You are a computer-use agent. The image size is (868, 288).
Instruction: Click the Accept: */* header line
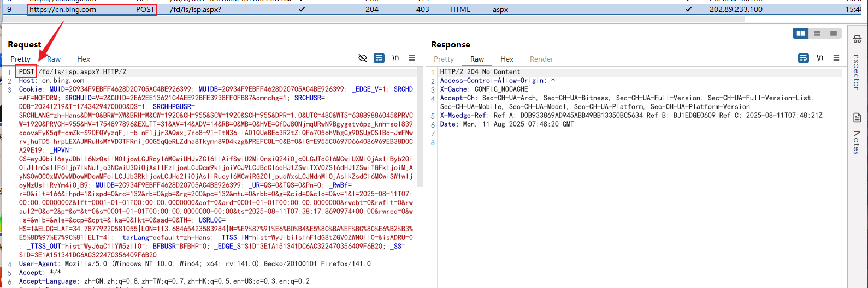[x=40, y=272]
